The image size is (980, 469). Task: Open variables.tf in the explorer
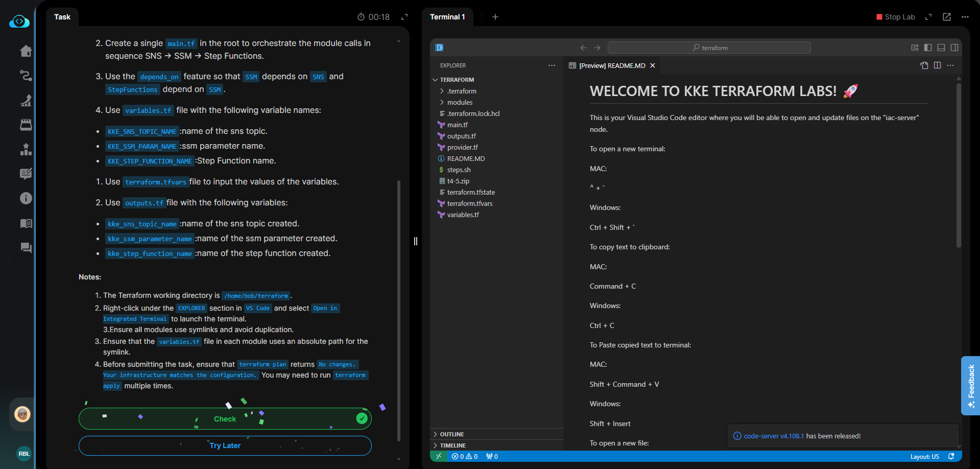pos(463,215)
